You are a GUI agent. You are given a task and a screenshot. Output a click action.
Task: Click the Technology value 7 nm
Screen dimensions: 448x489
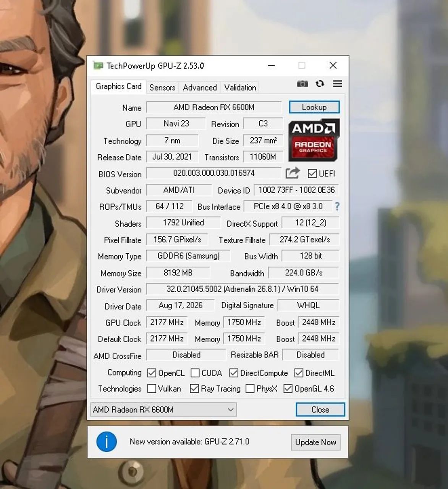172,141
